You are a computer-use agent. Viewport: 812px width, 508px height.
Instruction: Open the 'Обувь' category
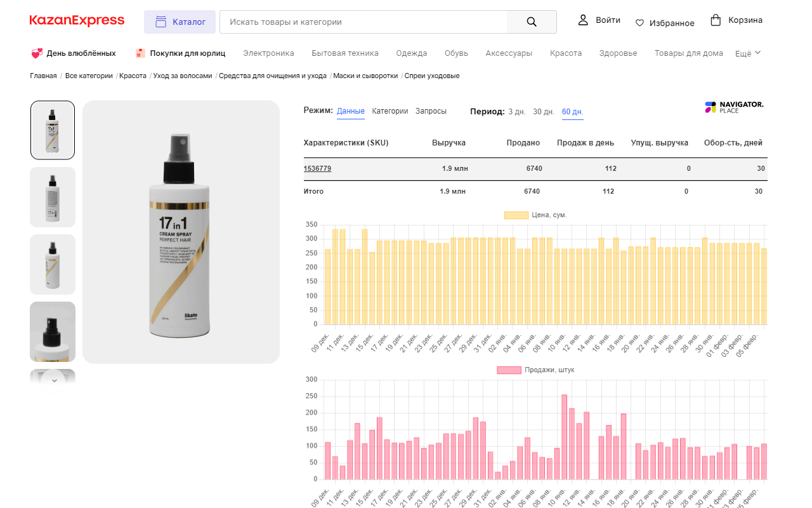coord(457,53)
